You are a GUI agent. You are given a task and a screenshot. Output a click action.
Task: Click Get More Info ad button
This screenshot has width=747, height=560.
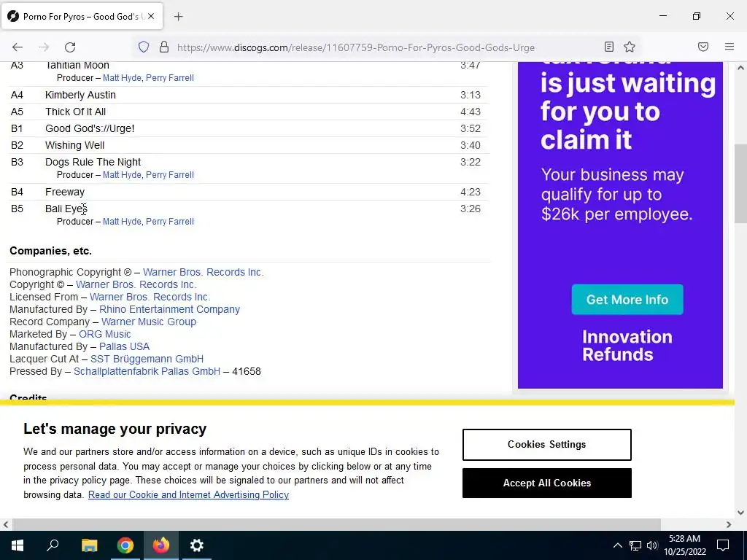[x=627, y=300]
